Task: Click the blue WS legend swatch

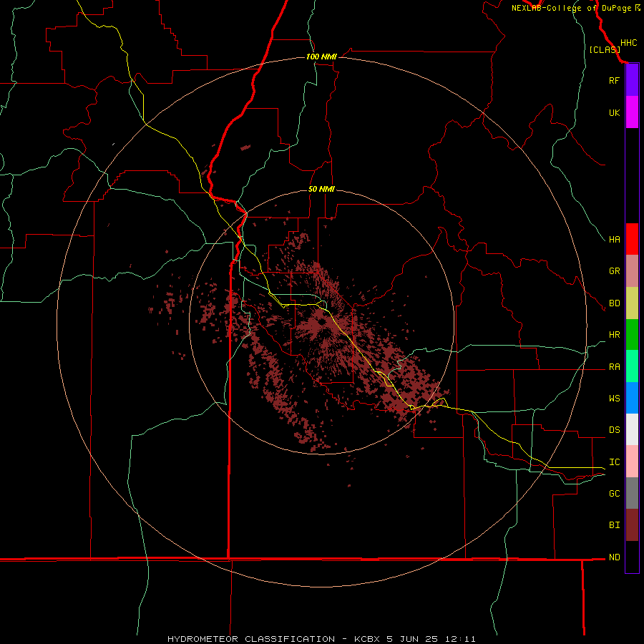Action: coord(632,398)
